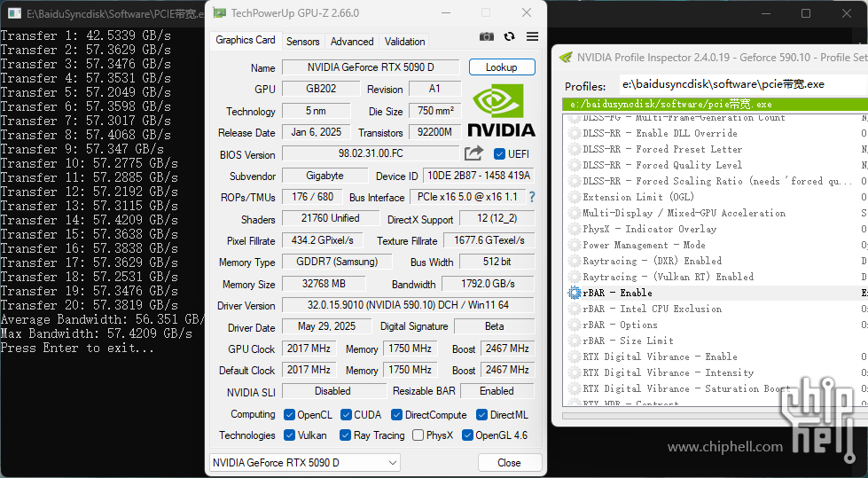This screenshot has height=478, width=868.
Task: Click the Bandwidth 1792.0 GB/s field
Action: pos(488,284)
